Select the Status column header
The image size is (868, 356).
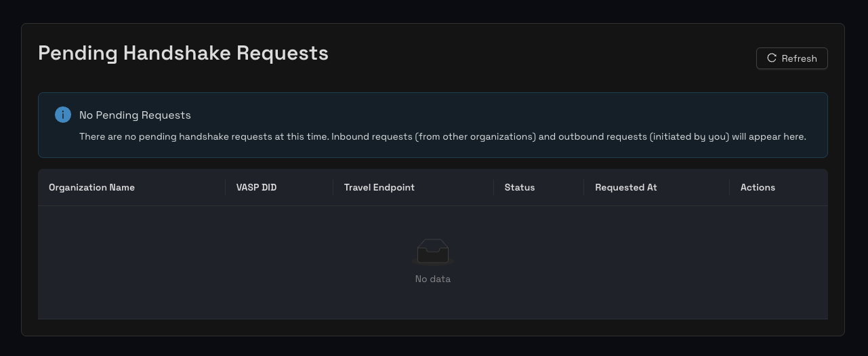point(519,187)
